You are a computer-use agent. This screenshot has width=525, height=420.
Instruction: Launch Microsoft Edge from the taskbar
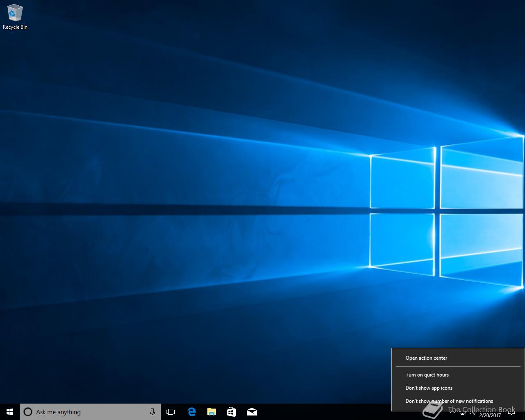pos(191,412)
